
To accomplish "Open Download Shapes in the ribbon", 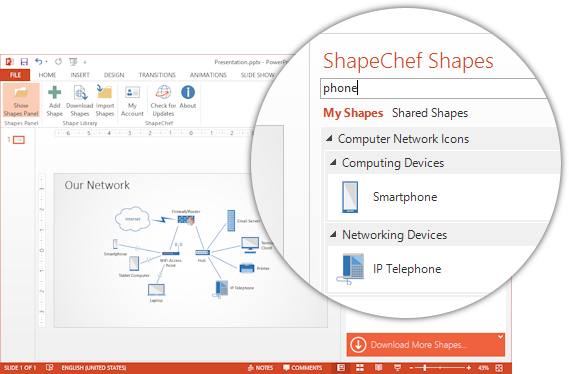I will click(80, 102).
